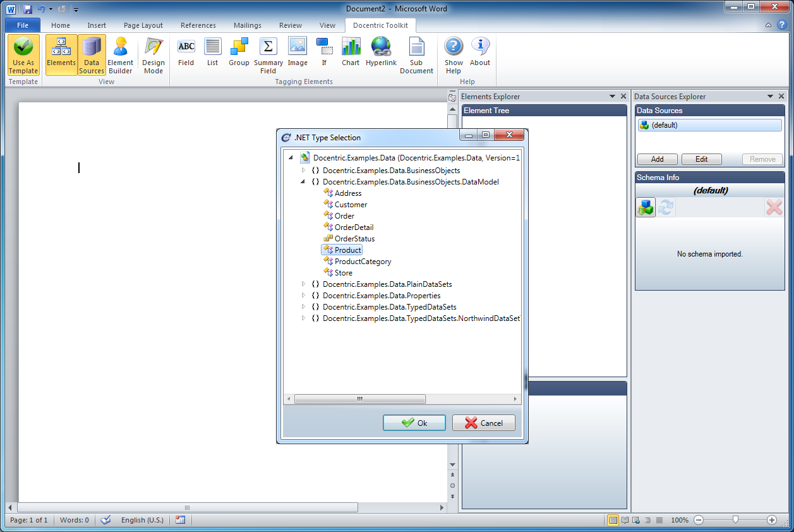
Task: Switch to Outline view
Action: click(648, 520)
